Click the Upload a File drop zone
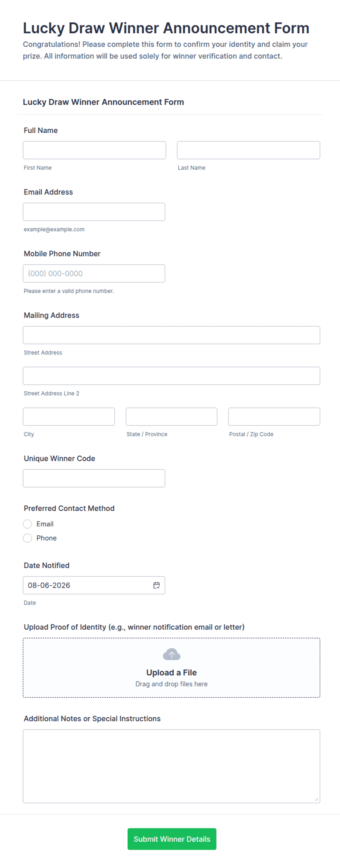The width and height of the screenshot is (340, 868). pyautogui.click(x=171, y=668)
